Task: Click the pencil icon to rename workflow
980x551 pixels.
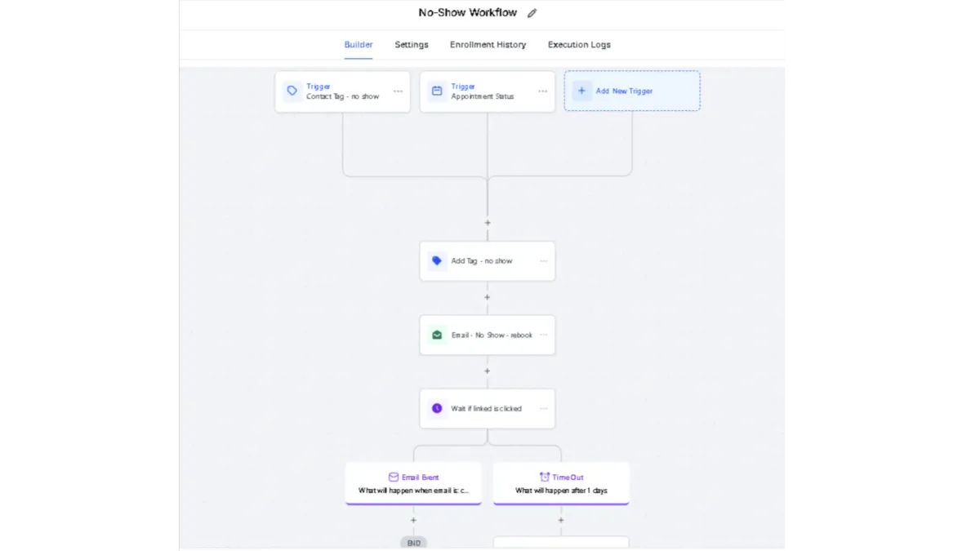Action: (532, 13)
